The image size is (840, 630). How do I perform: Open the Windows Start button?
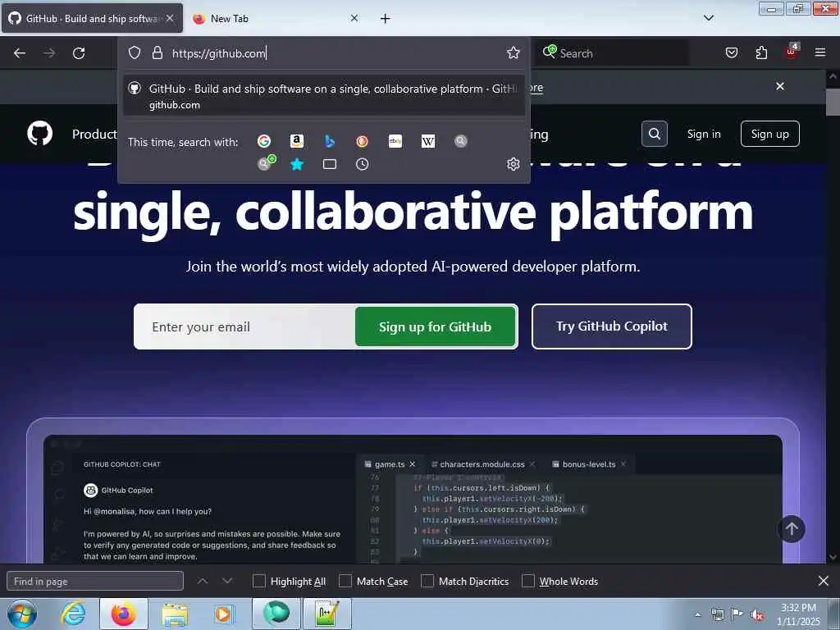tap(22, 614)
